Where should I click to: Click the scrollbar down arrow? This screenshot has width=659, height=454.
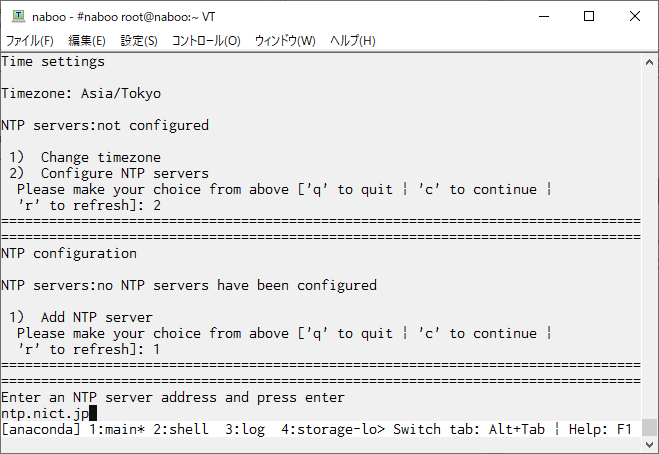click(x=649, y=444)
